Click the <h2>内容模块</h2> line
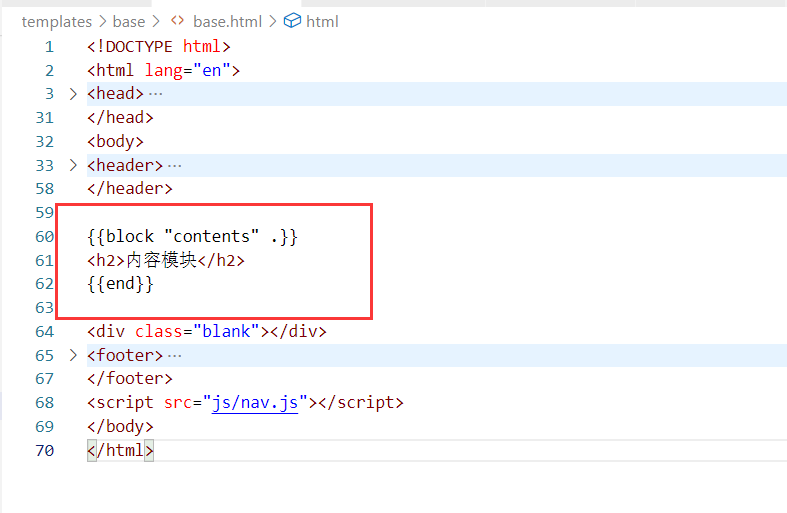The height and width of the screenshot is (513, 787). point(166,261)
